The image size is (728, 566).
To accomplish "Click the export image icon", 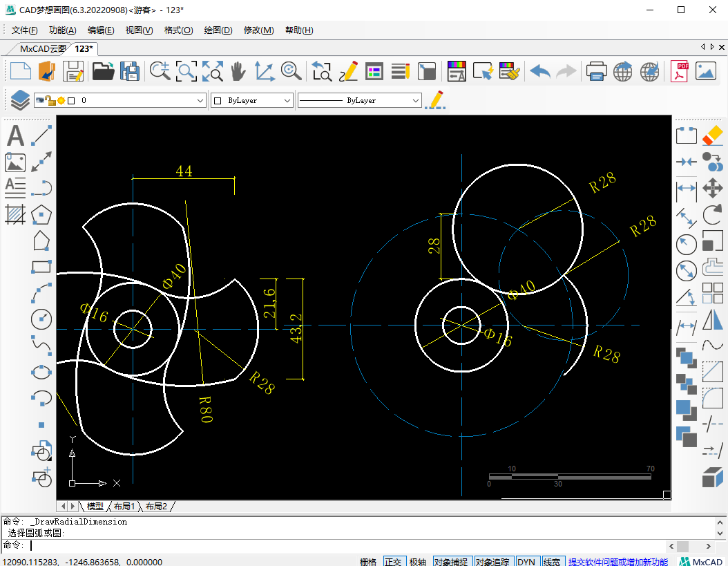I will click(706, 72).
